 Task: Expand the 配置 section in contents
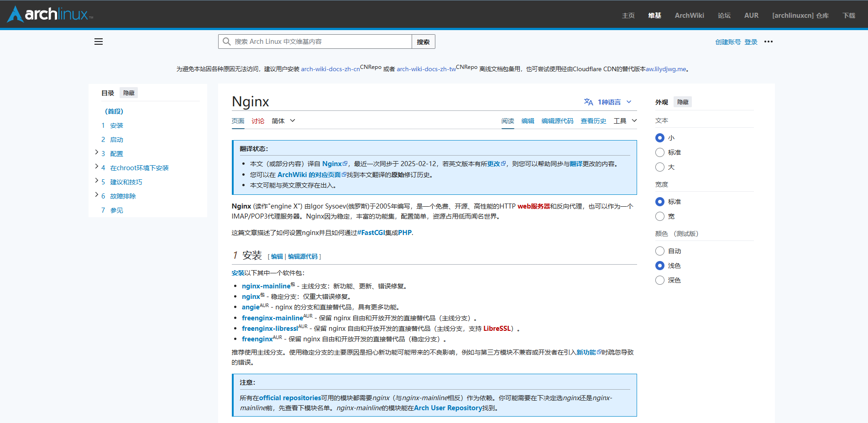pos(97,152)
